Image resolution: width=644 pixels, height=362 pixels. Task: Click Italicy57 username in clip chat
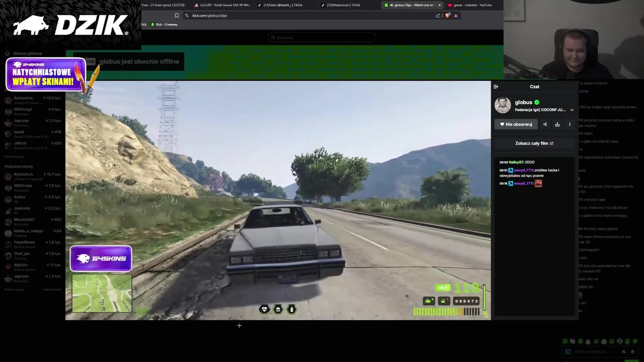click(516, 162)
